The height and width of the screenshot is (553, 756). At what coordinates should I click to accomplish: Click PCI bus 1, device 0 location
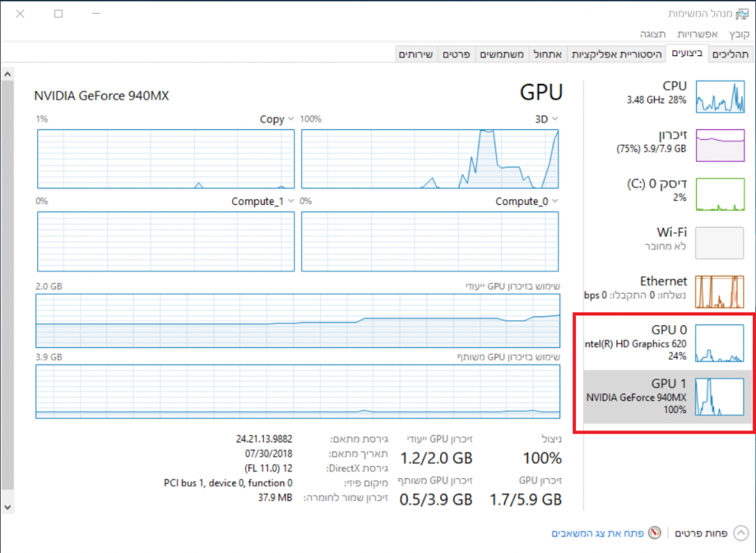228,483
